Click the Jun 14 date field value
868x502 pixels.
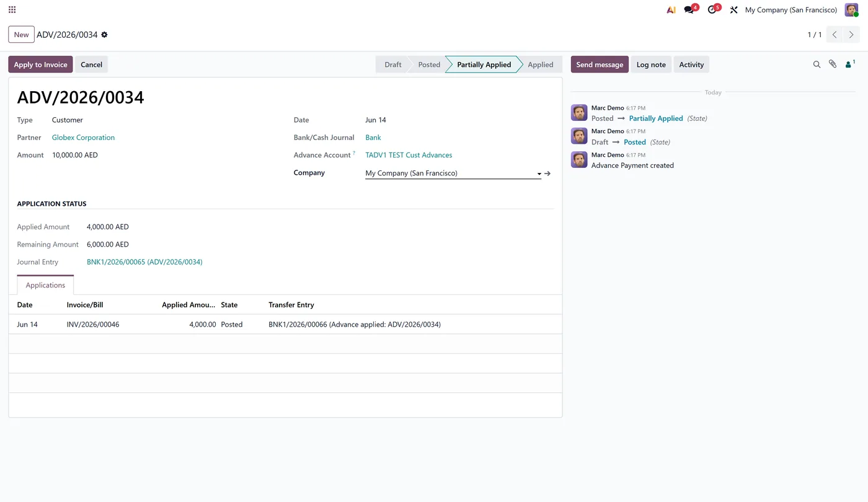point(376,120)
